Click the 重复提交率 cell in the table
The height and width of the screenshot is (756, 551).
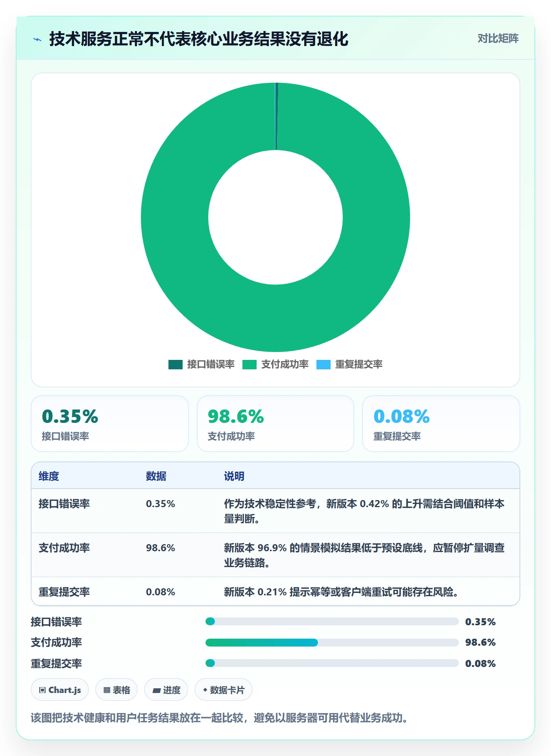pos(64,592)
